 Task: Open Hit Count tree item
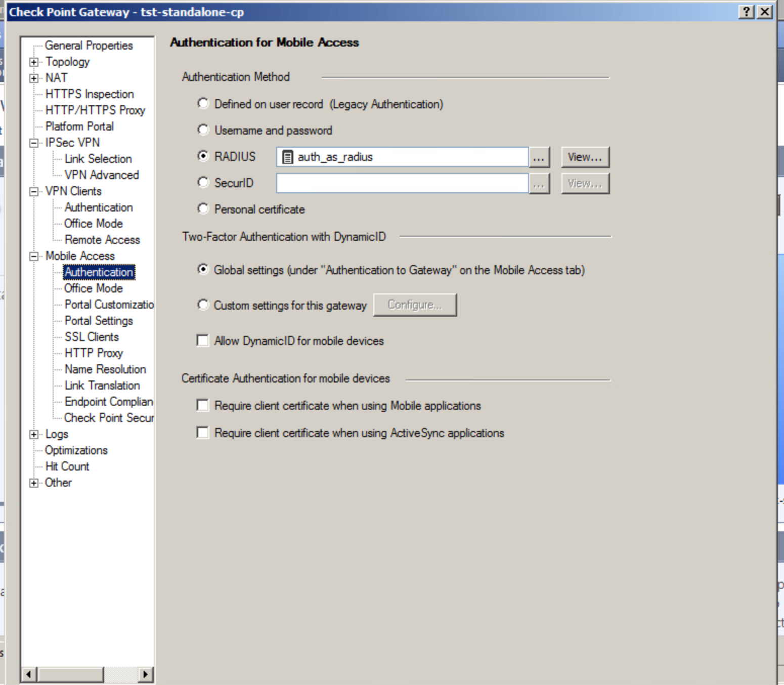pyautogui.click(x=67, y=466)
